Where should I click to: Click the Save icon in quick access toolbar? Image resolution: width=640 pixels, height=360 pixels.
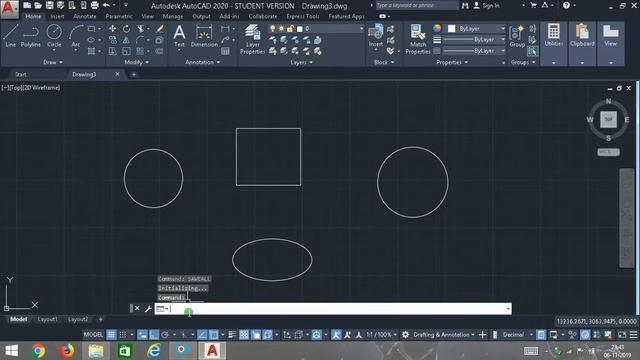click(x=49, y=5)
